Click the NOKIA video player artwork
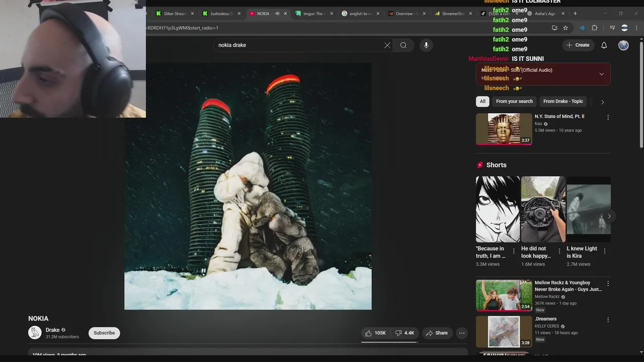This screenshot has width=644, height=362. [x=248, y=186]
